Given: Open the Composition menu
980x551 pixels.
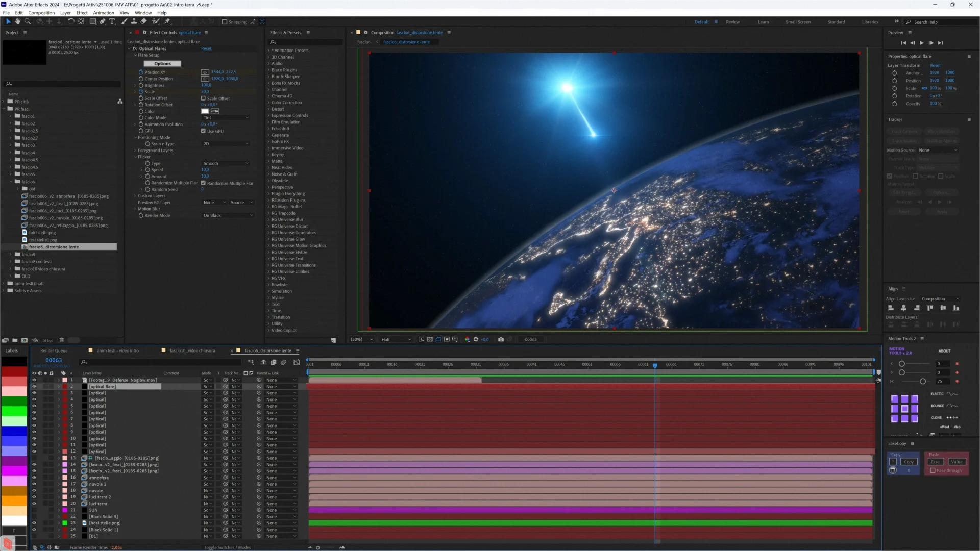Looking at the screenshot, I should (x=41, y=13).
